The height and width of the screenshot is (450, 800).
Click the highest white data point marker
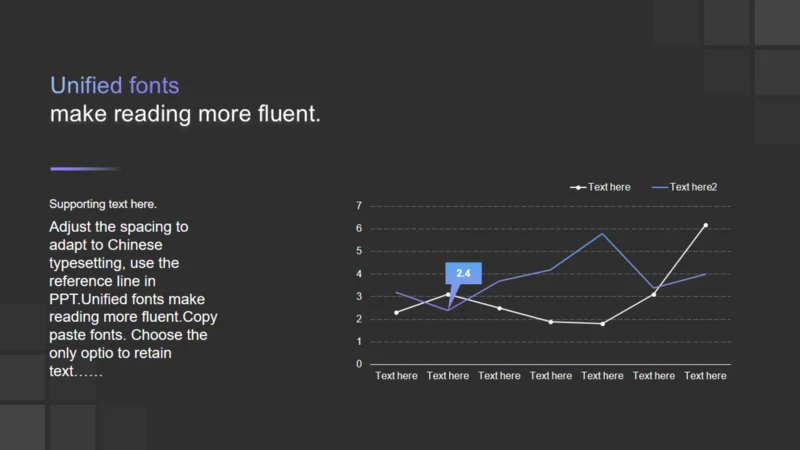705,226
